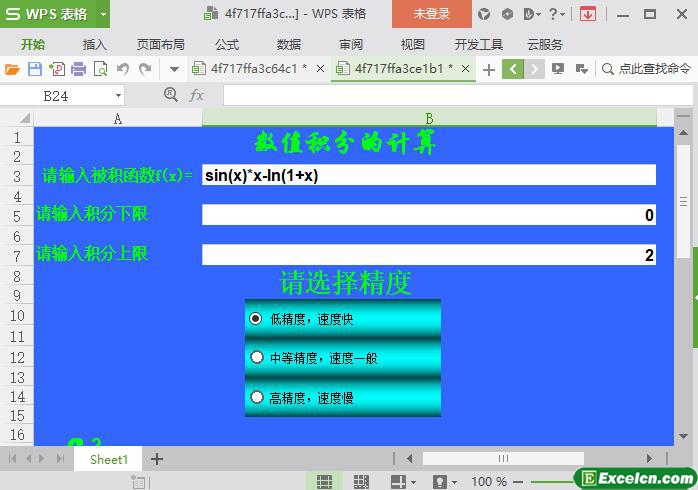Expand quick access toolbar dropdown arrow
Screen dimensions: 698x490
point(174,69)
